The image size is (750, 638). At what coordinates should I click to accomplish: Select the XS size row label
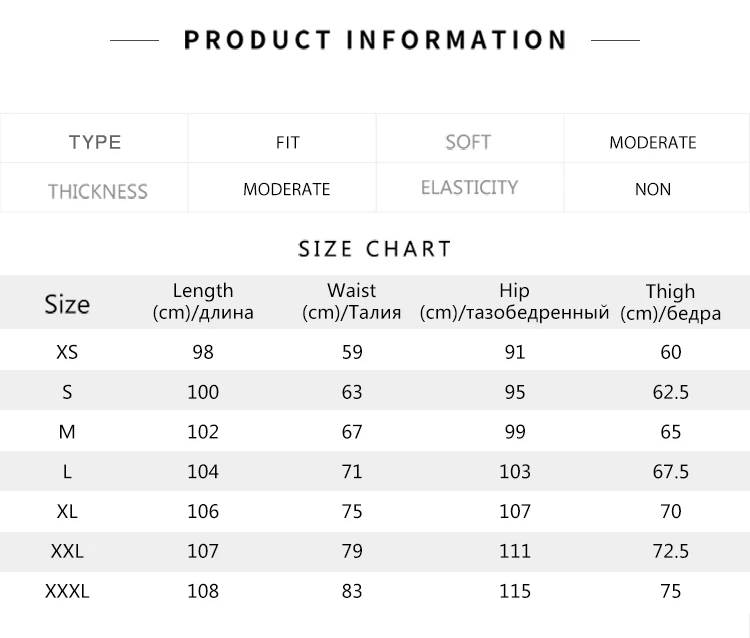click(x=67, y=352)
